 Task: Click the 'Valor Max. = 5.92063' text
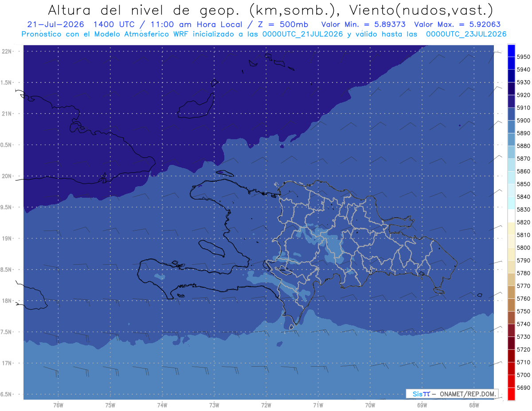(458, 25)
